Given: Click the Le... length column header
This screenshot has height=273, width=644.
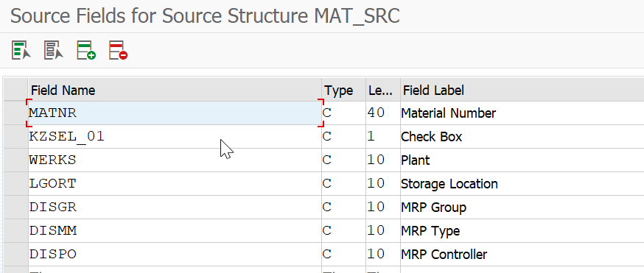Looking at the screenshot, I should pyautogui.click(x=382, y=91).
